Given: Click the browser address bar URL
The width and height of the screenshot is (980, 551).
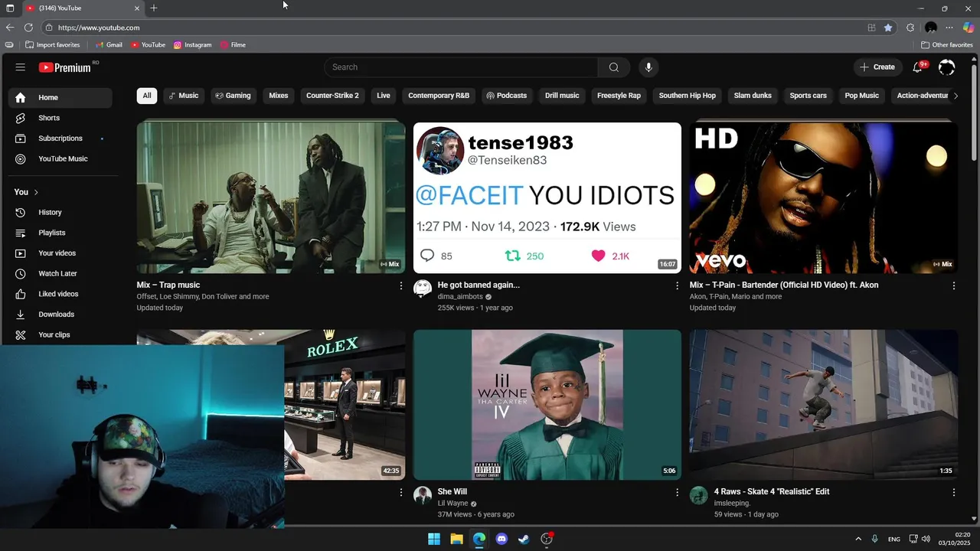Looking at the screenshot, I should pyautogui.click(x=99, y=28).
